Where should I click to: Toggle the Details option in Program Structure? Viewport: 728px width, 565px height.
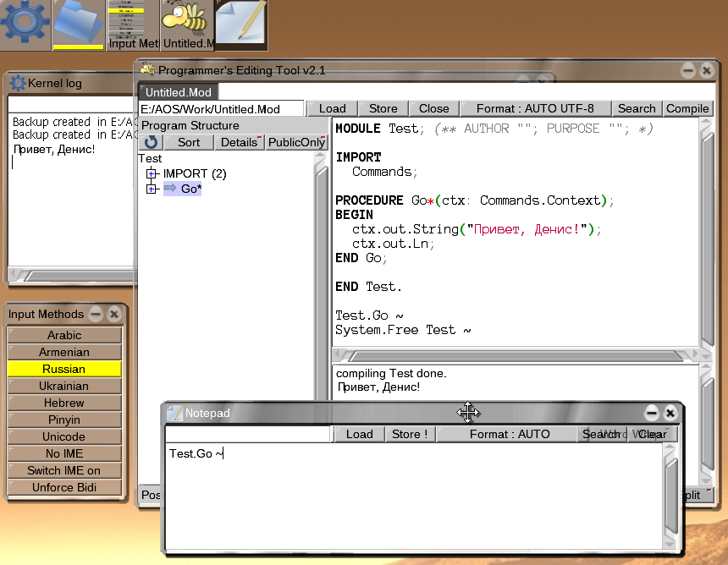[239, 142]
